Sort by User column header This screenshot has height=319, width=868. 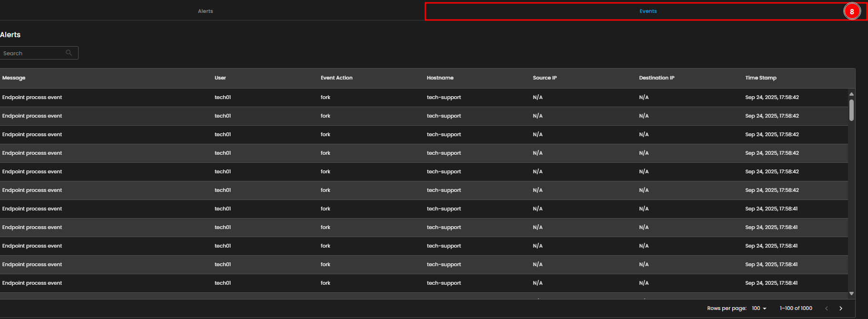tap(220, 78)
